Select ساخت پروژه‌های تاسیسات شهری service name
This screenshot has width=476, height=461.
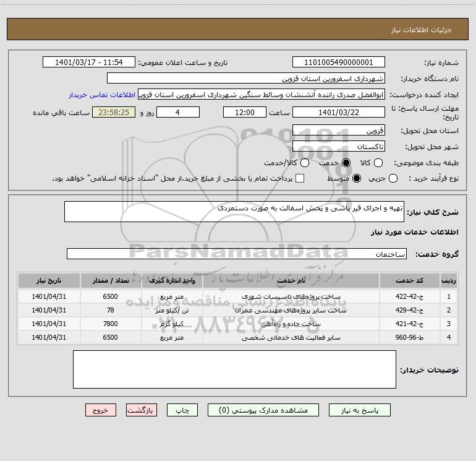(x=291, y=296)
